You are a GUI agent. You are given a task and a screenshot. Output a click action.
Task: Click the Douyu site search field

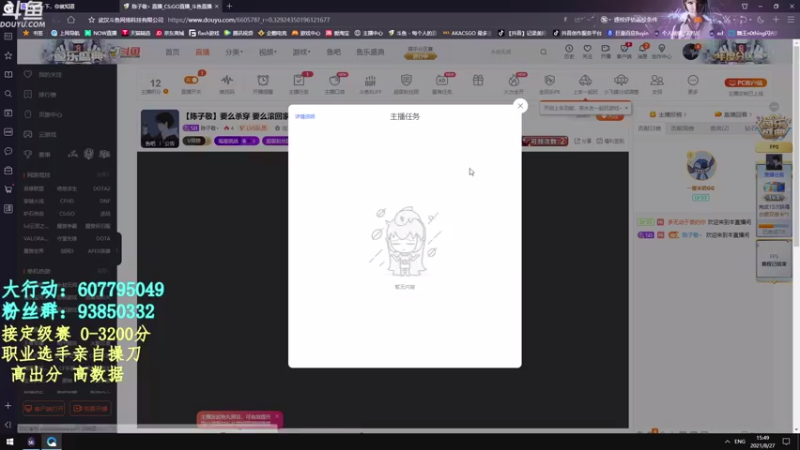point(510,52)
